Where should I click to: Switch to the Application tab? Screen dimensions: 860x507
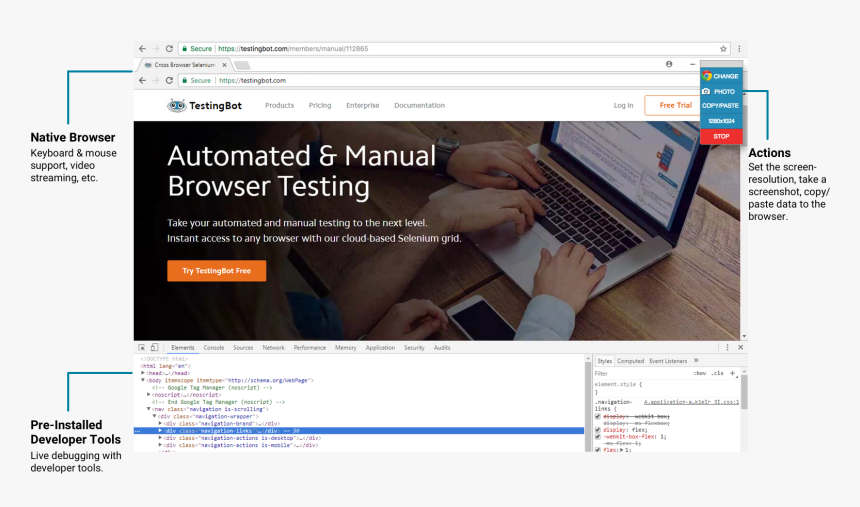pyautogui.click(x=380, y=347)
